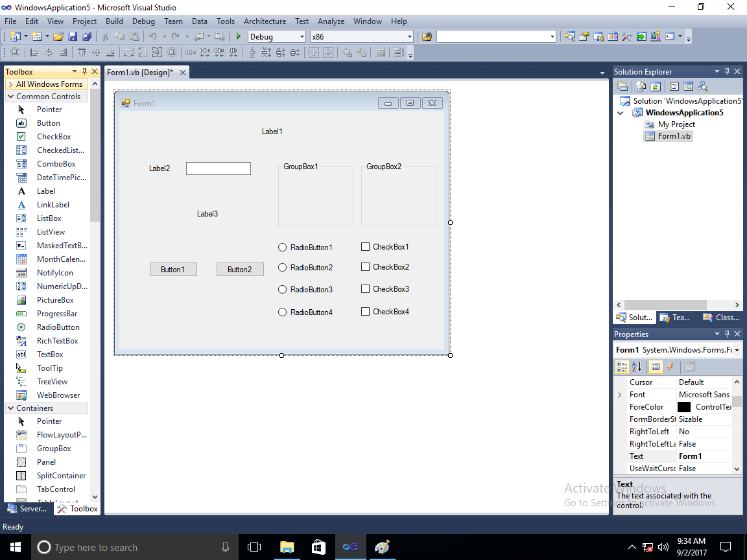Viewport: 747px width, 560px height.
Task: Show Events via the lightning bolt icon
Action: point(670,367)
